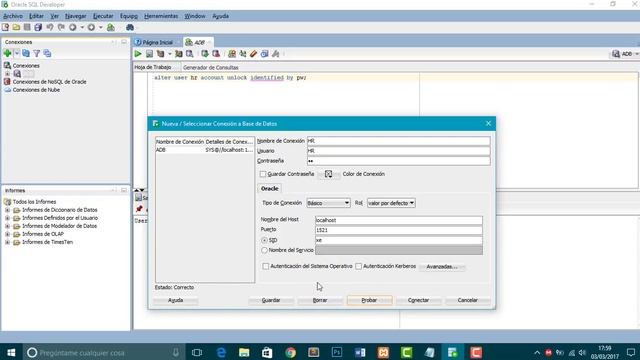
Task: Expand Informes de OLAP node
Action: 7,234
